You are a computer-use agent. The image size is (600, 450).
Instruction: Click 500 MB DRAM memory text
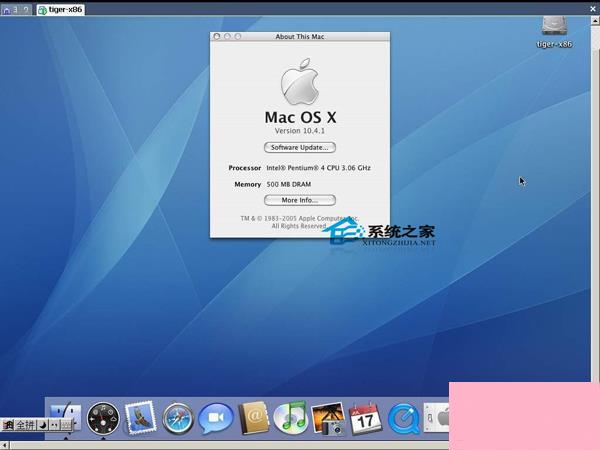[x=289, y=184]
